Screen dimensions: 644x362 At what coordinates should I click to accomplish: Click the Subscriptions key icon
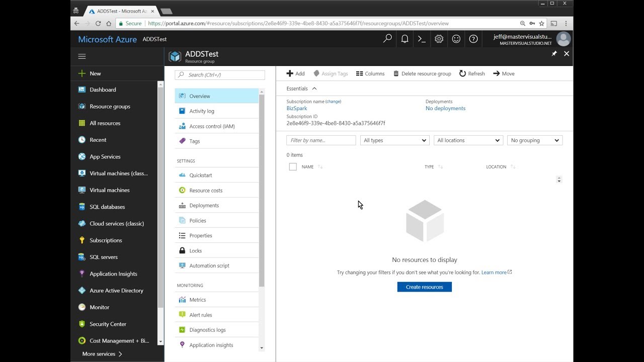82,240
